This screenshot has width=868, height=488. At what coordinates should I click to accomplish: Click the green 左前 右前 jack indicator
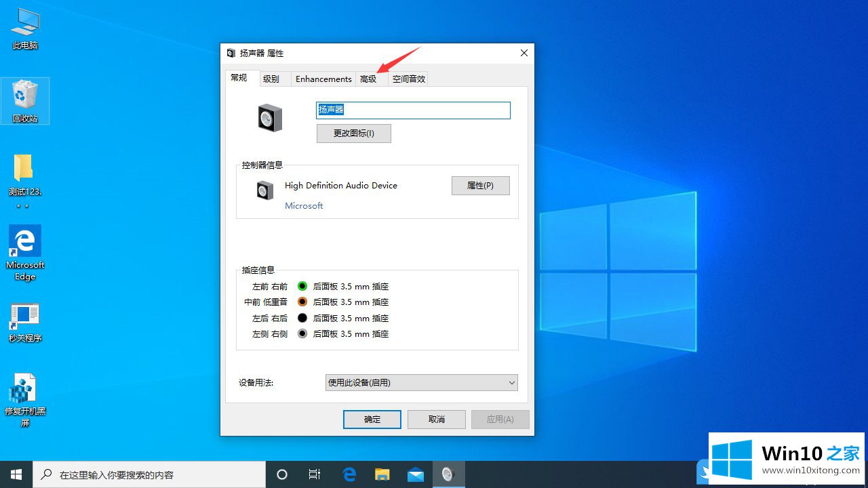pos(302,286)
